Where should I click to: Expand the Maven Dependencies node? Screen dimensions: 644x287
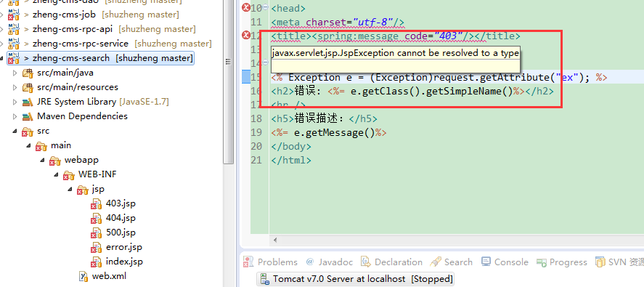click(15, 116)
